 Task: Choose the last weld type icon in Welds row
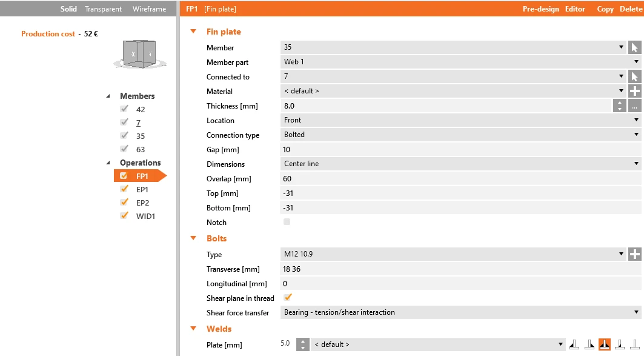tap(635, 344)
